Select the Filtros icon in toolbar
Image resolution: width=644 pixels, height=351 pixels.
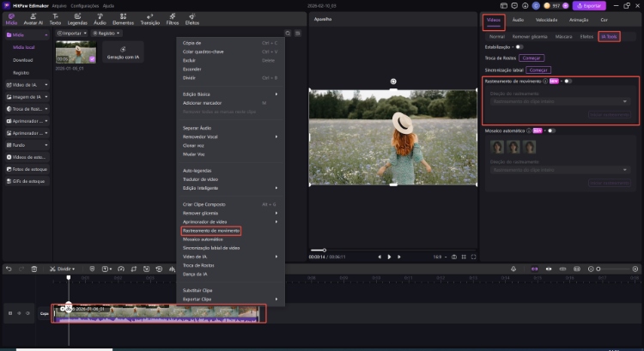coord(173,19)
